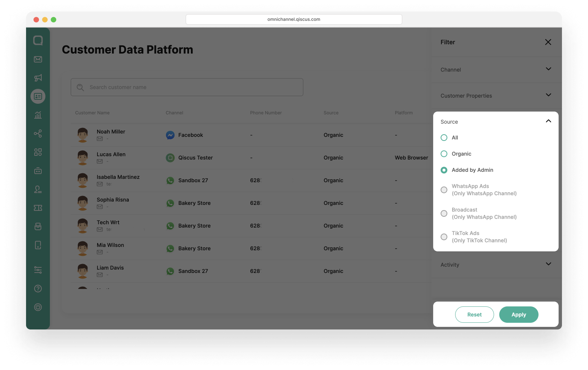This screenshot has height=370, width=588.
Task: Click the Search customer name field
Action: coord(187,87)
